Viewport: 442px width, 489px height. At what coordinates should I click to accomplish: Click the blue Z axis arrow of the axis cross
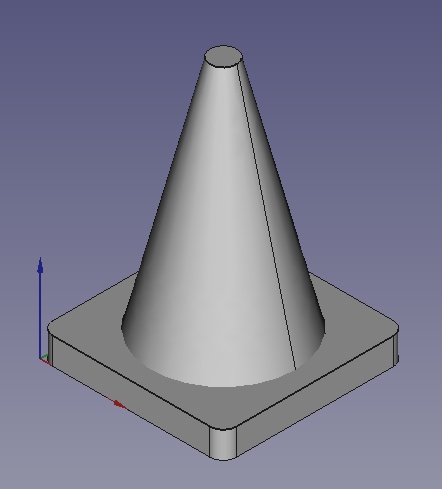pyautogui.click(x=40, y=307)
